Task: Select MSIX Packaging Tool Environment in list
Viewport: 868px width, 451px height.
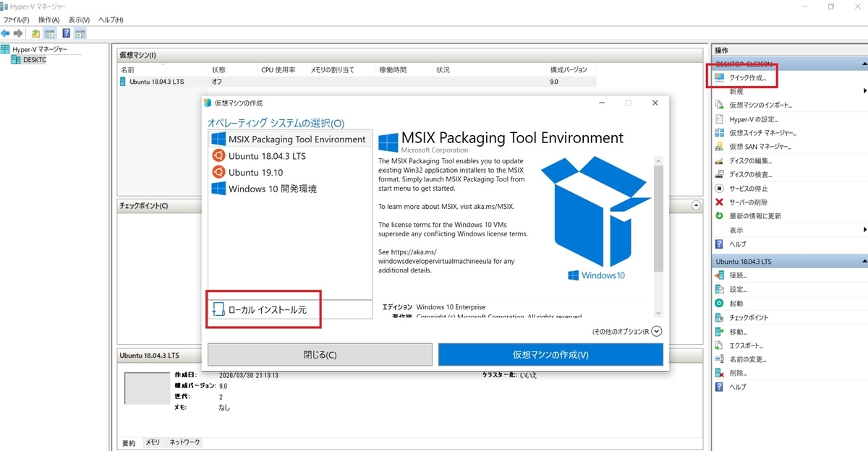Action: point(290,139)
